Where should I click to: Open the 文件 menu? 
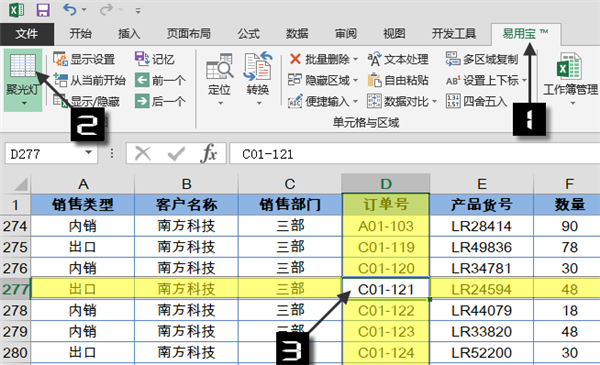click(x=27, y=34)
